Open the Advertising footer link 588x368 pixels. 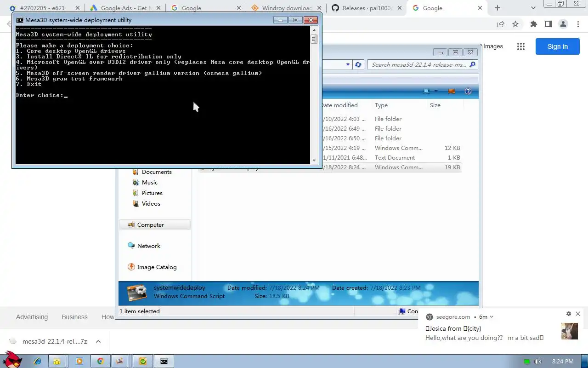click(x=32, y=317)
